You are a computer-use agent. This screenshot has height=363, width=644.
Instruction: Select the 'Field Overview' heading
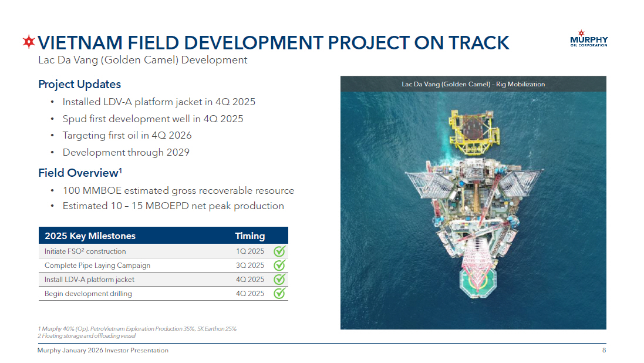coord(79,173)
